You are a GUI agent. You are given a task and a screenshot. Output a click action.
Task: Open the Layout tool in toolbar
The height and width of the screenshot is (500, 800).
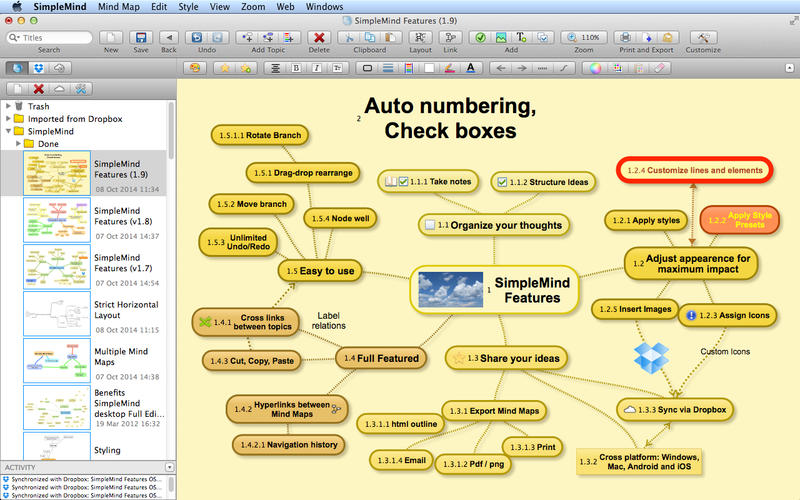pos(421,37)
